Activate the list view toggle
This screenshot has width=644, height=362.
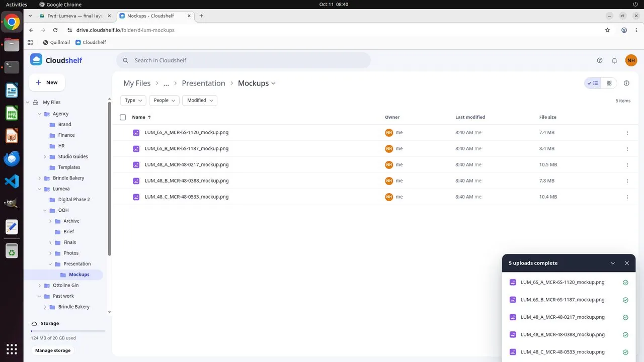pyautogui.click(x=593, y=83)
